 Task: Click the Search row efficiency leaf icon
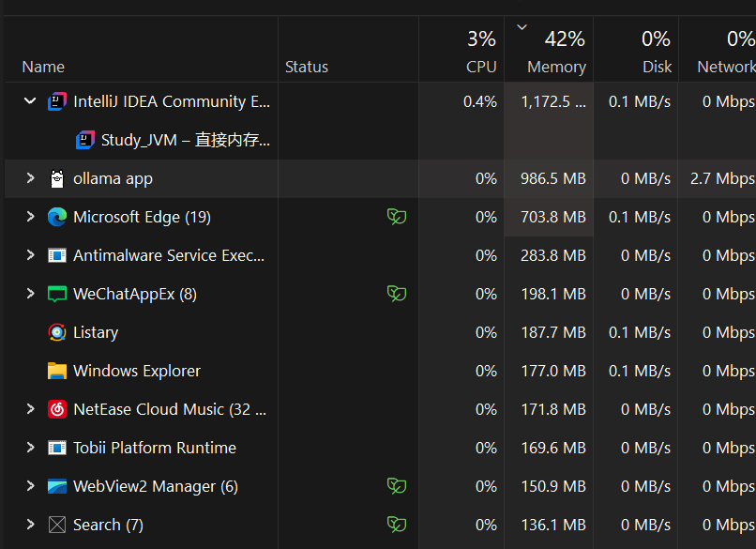click(x=397, y=525)
